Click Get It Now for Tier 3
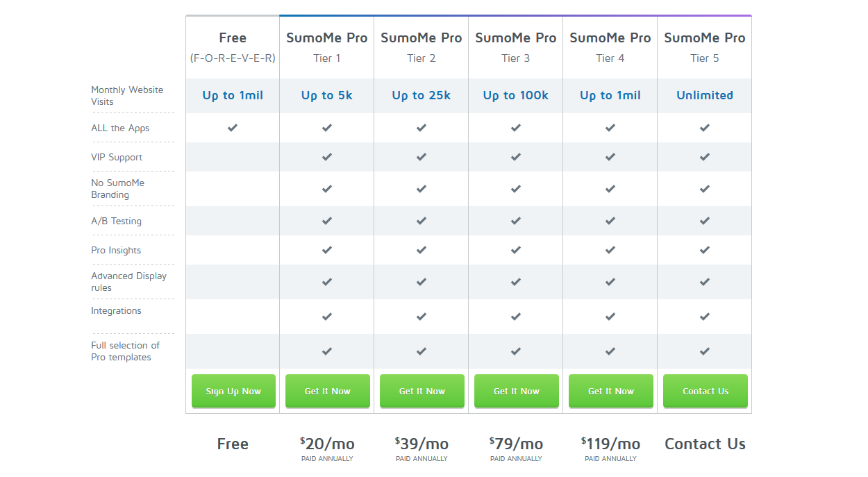 [516, 391]
